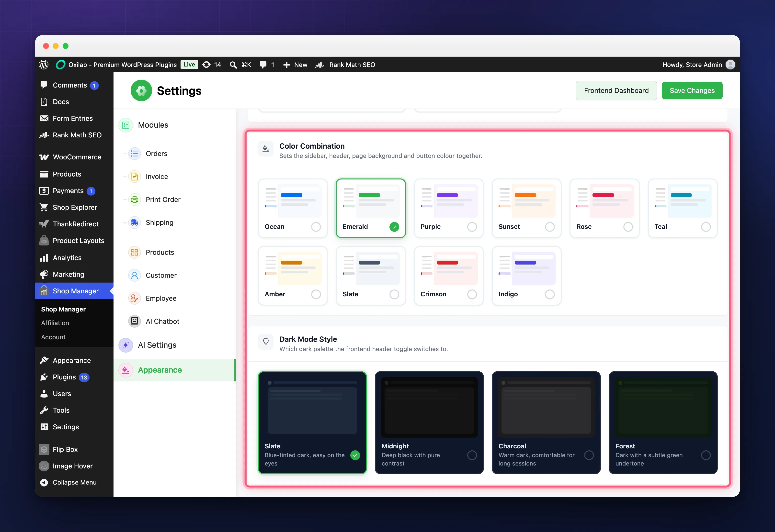This screenshot has width=775, height=532.
Task: Choose the Forest dark mode radio
Action: pos(706,455)
